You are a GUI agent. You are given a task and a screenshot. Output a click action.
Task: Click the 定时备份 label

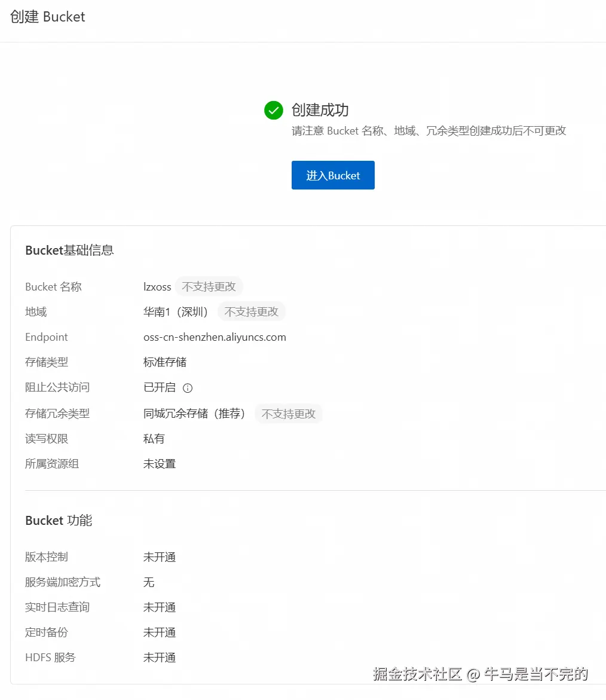coord(47,632)
